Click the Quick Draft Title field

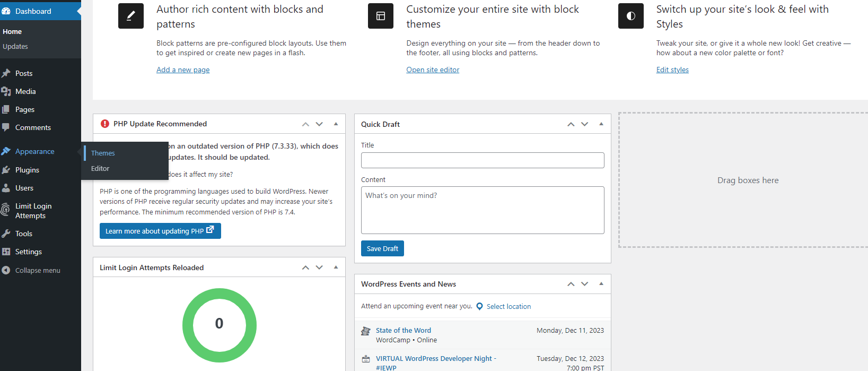(483, 160)
